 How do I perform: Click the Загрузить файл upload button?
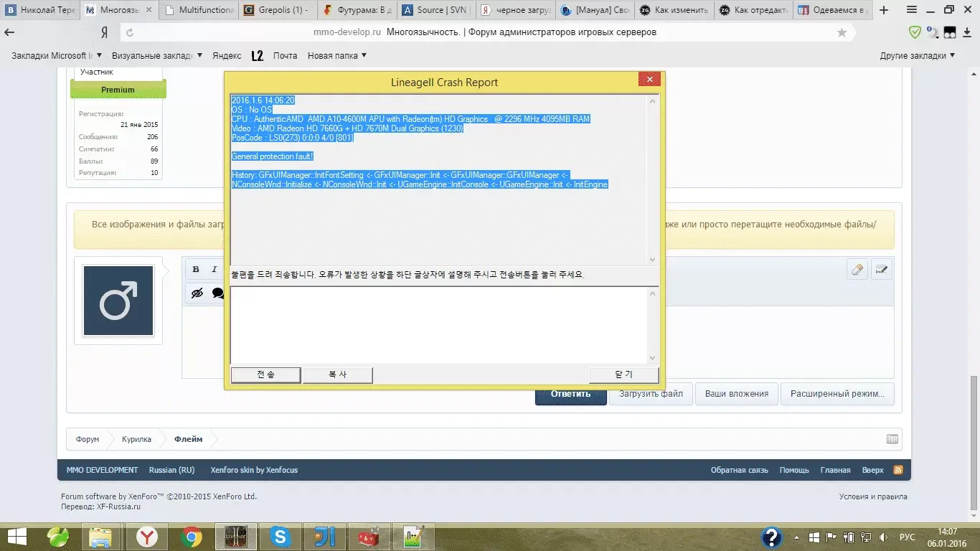tap(651, 394)
